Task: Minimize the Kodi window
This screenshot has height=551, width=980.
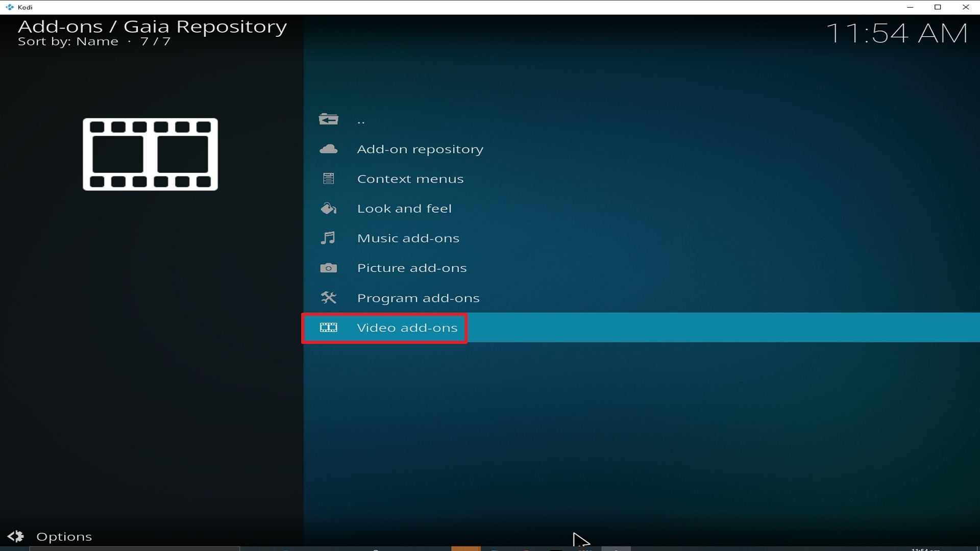Action: 910,7
